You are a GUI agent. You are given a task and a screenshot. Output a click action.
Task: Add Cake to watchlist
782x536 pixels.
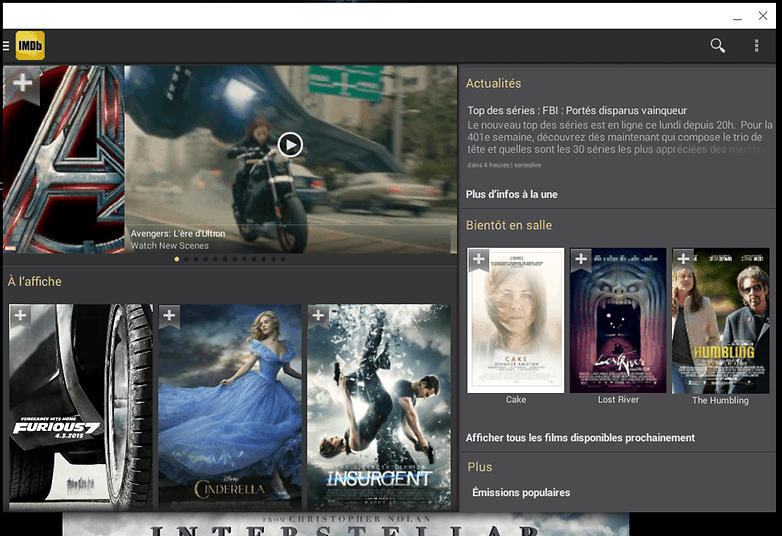click(479, 259)
